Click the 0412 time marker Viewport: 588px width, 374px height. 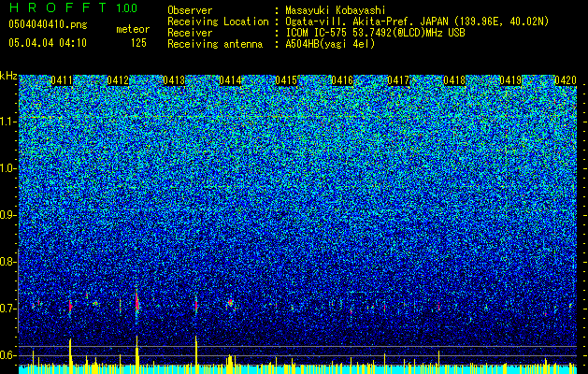coord(118,80)
